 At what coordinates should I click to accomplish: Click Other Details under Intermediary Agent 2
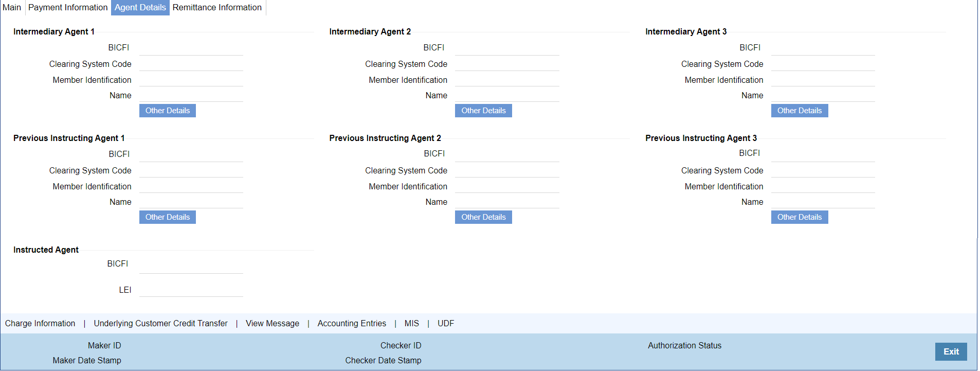pyautogui.click(x=483, y=111)
